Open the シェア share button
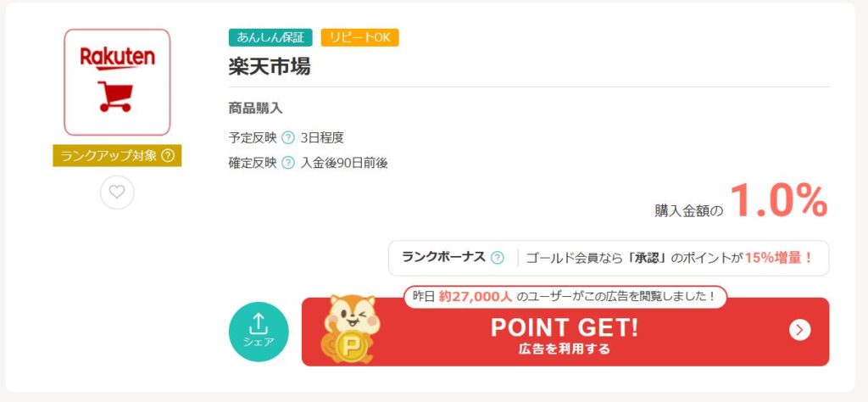The height and width of the screenshot is (402, 868). [259, 332]
